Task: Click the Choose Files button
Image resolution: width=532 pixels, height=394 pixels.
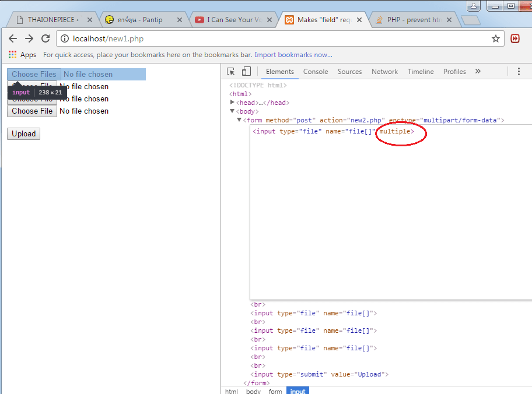Action: pos(34,75)
